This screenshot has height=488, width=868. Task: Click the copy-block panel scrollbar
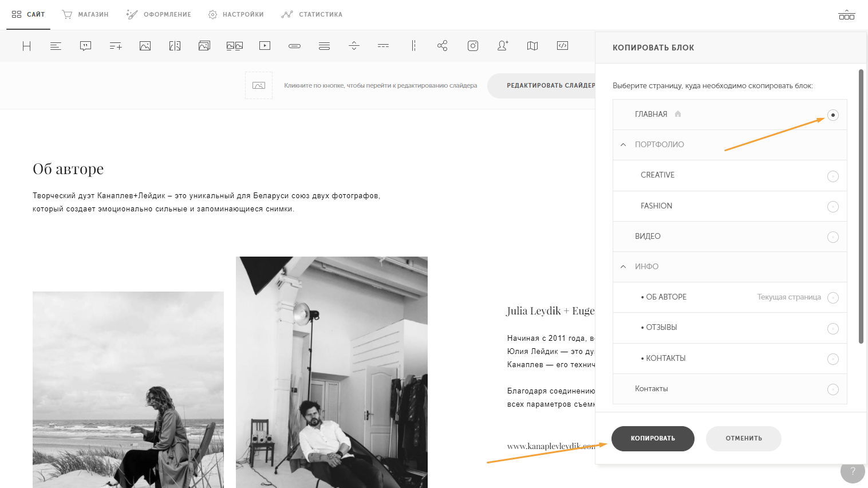(861, 206)
